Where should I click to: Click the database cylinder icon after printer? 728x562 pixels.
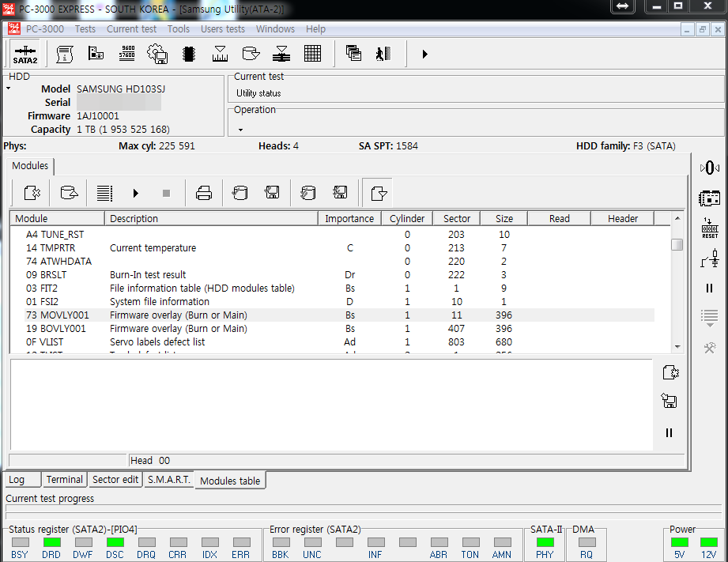click(240, 192)
